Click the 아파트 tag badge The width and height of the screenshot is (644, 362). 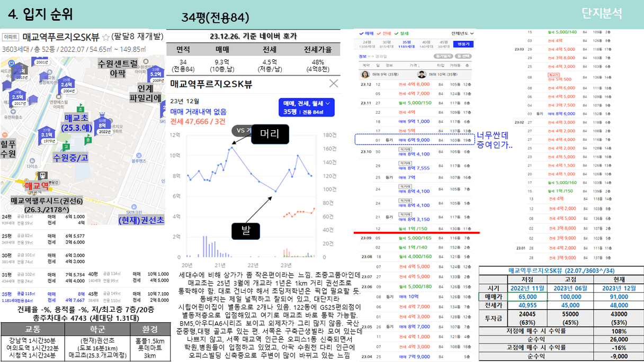pyautogui.click(x=10, y=37)
